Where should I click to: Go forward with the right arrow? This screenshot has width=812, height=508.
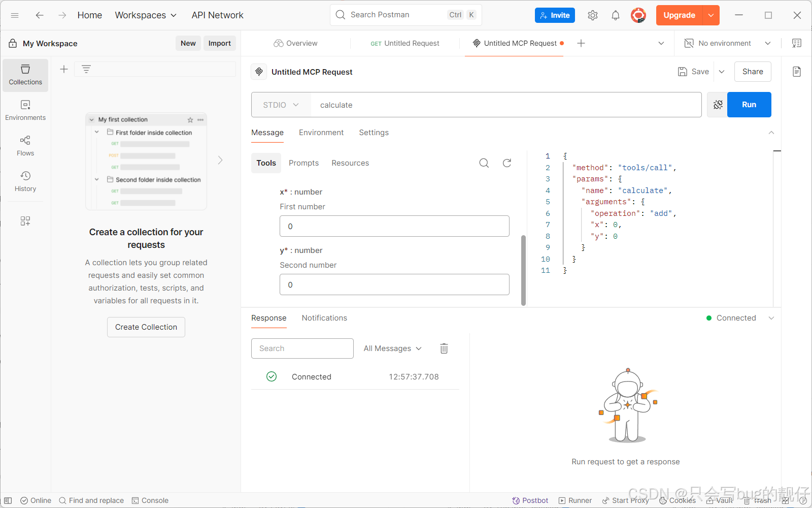62,15
